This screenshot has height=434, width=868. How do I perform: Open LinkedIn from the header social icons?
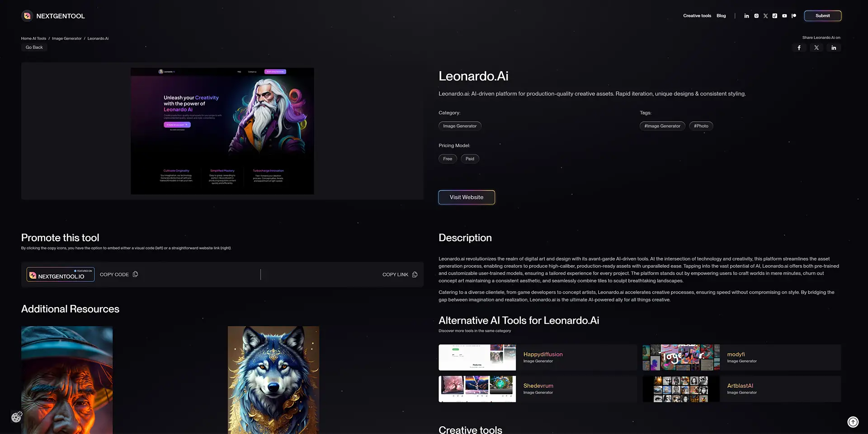[746, 15]
